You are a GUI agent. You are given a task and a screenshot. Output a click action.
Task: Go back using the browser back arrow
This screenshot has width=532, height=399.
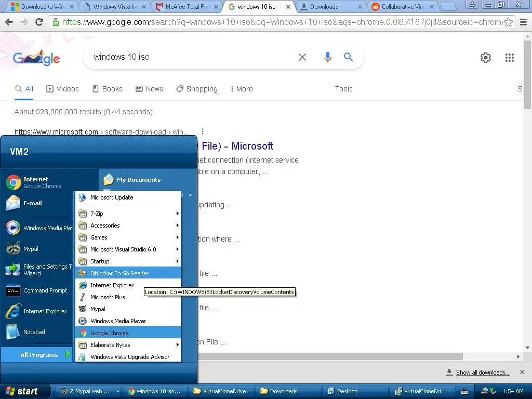9,22
